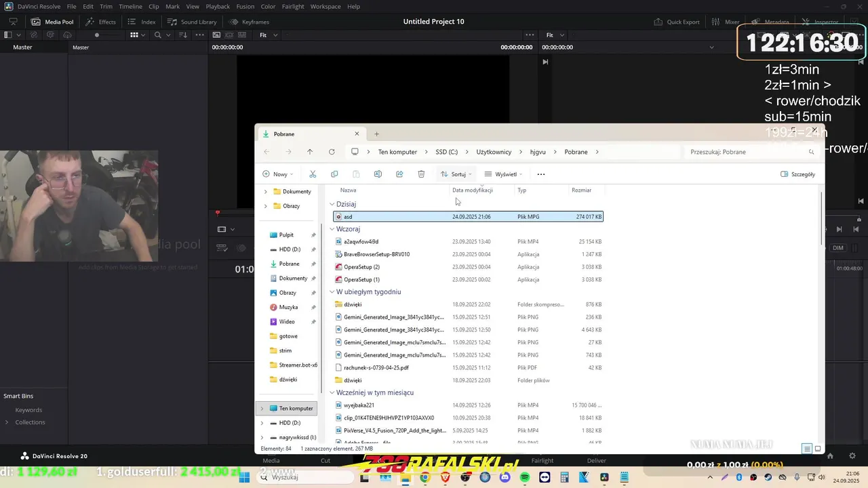Adjust the media pool thumbnail size slider

click(97, 35)
